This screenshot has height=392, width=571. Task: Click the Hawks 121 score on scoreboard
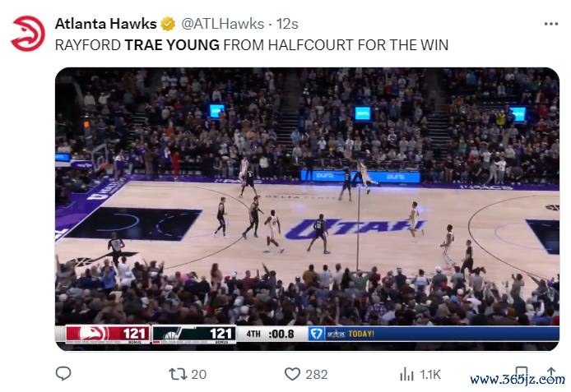click(x=134, y=334)
